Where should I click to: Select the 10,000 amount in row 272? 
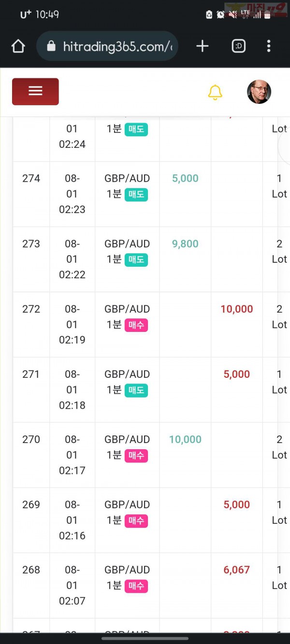pyautogui.click(x=237, y=309)
